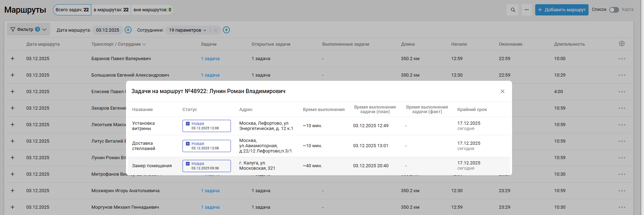Expand the Моргунов Михаил Геннадьевич route row

(x=13, y=207)
